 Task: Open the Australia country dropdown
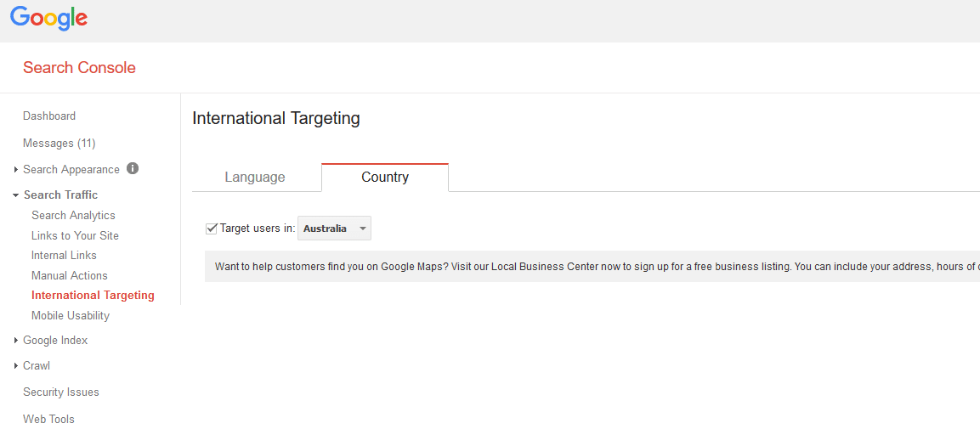[x=334, y=229]
